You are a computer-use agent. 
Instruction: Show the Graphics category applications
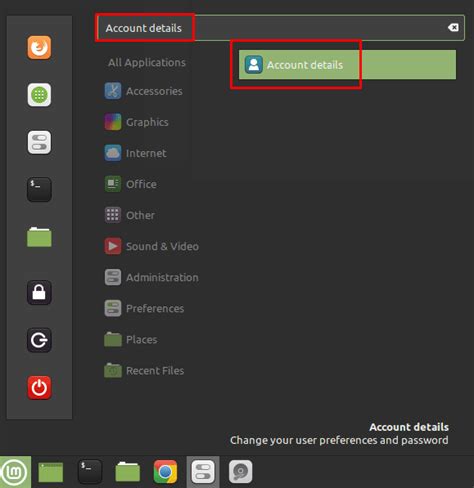point(147,122)
